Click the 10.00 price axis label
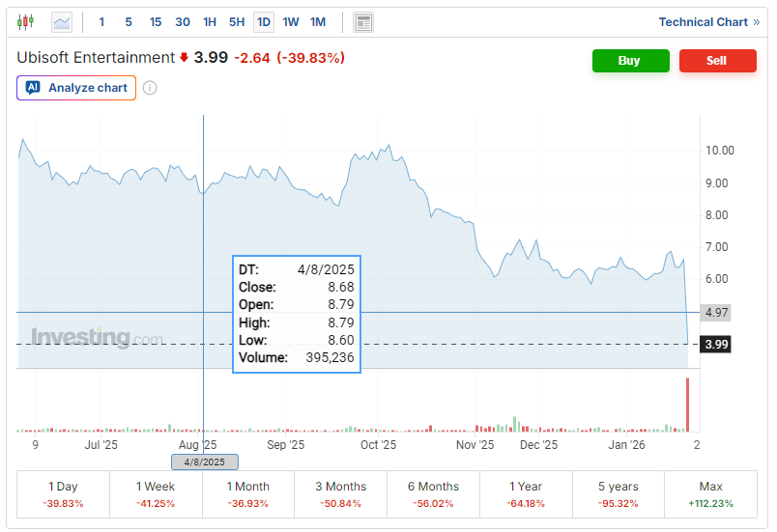Screen dimensions: 777x532 coord(720,151)
